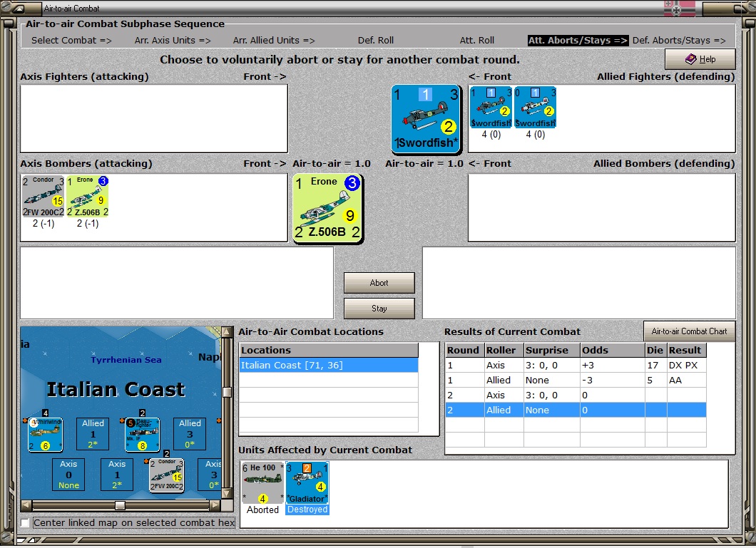Enable Center linked map on selected combat hex
The height and width of the screenshot is (548, 756).
click(25, 523)
